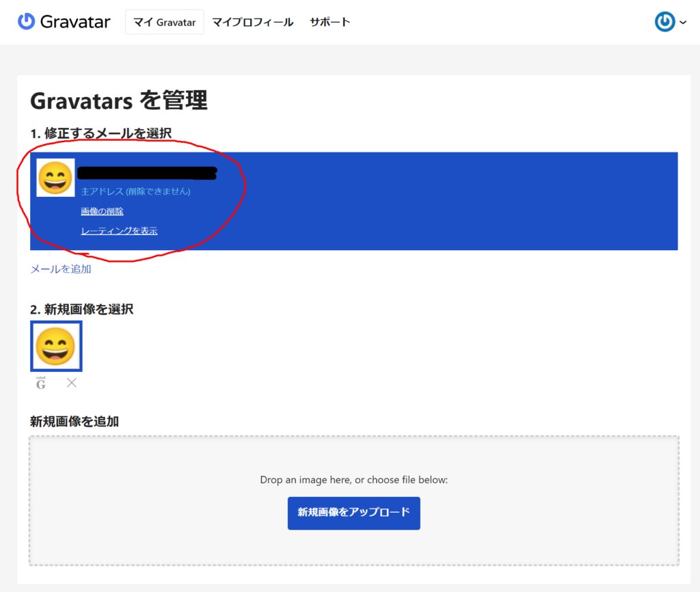Show ratings via レーティングを表示 link
The height and width of the screenshot is (592, 700).
click(119, 231)
